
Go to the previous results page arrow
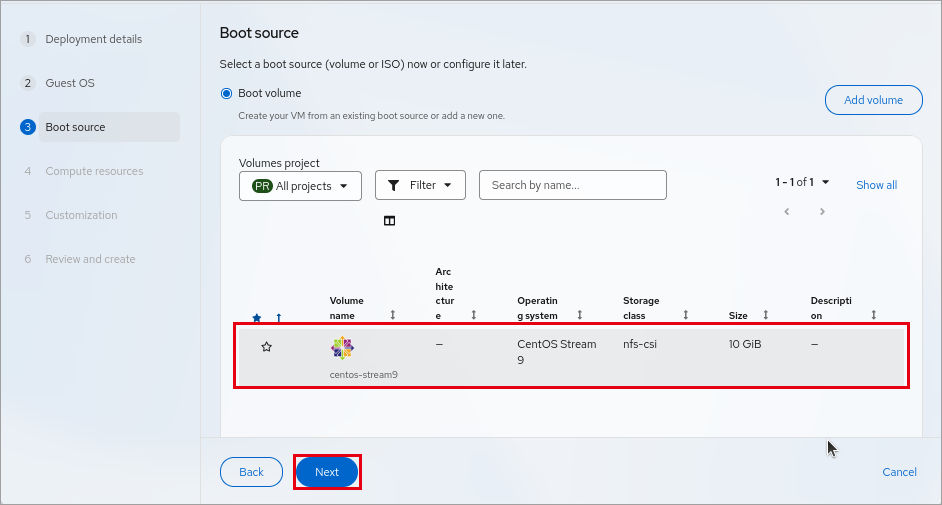coord(786,211)
